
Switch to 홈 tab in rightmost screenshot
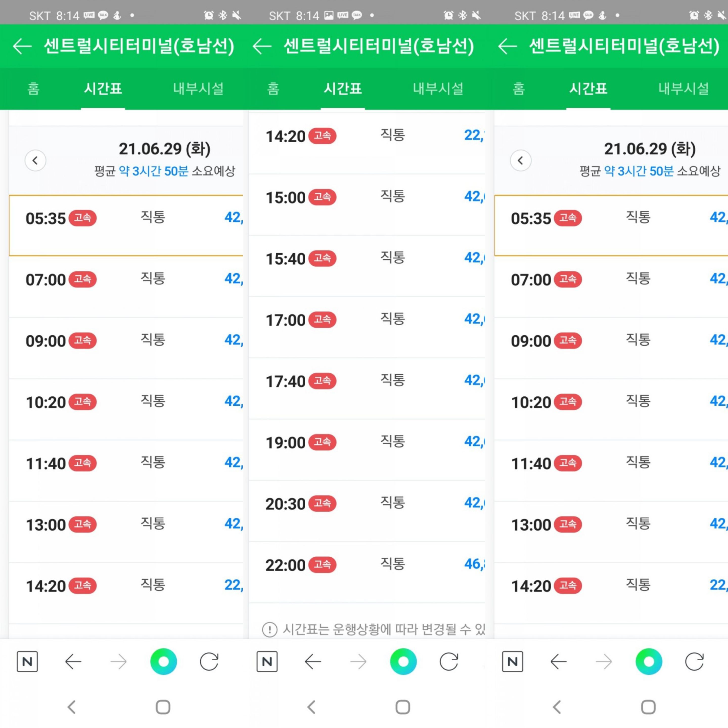(x=518, y=89)
